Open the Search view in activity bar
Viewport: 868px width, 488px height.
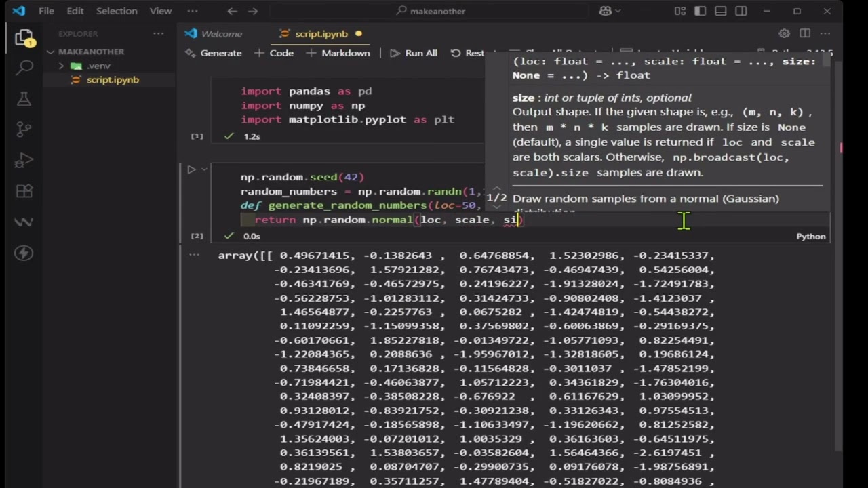(x=24, y=67)
